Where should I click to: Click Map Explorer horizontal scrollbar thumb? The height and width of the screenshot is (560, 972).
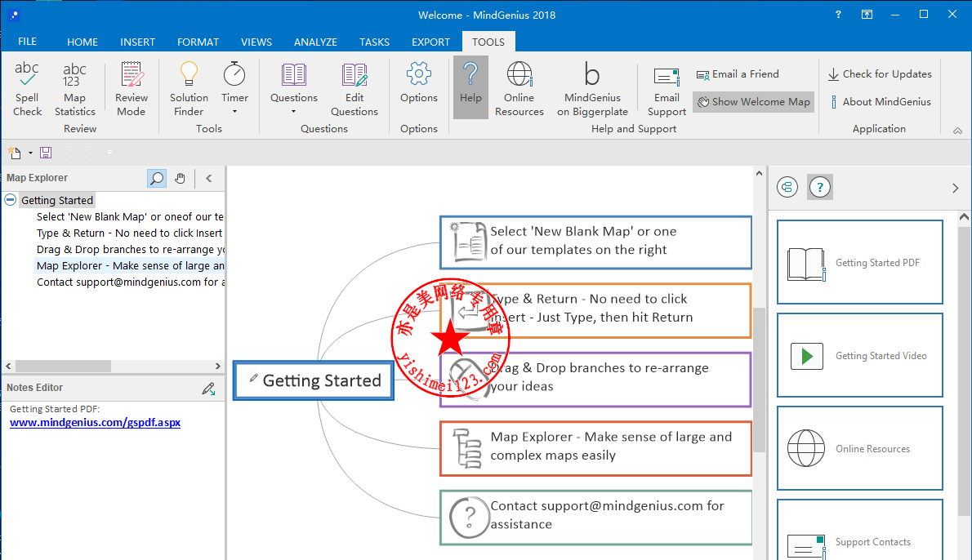pos(63,366)
